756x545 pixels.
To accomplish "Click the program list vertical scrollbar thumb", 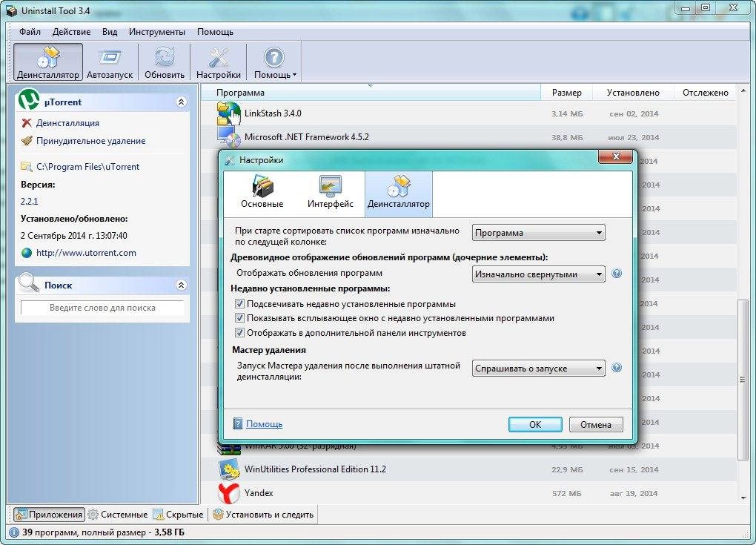I will tap(743, 380).
